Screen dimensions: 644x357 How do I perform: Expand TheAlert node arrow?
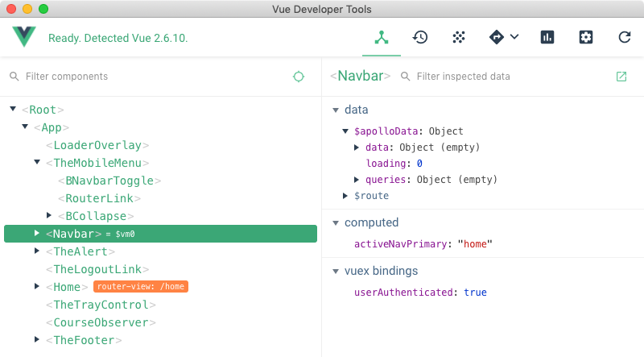[37, 251]
